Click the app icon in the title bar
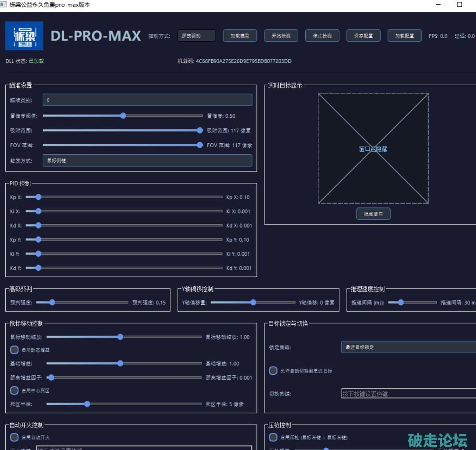 click(x=4, y=4)
